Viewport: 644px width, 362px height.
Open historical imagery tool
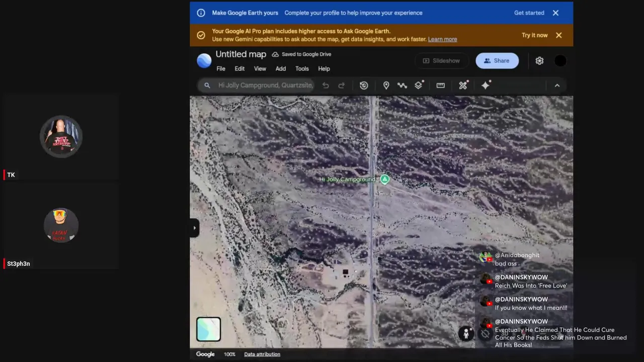pos(364,85)
